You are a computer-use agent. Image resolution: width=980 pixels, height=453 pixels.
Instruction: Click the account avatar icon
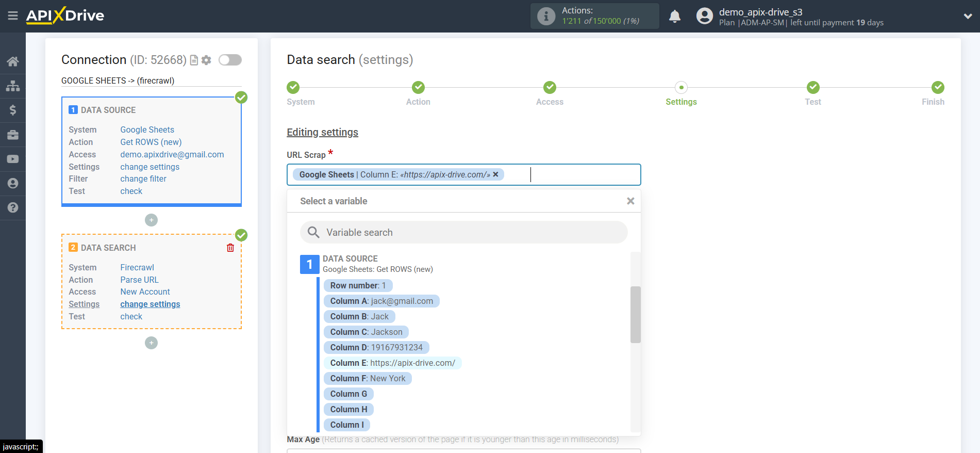click(705, 16)
